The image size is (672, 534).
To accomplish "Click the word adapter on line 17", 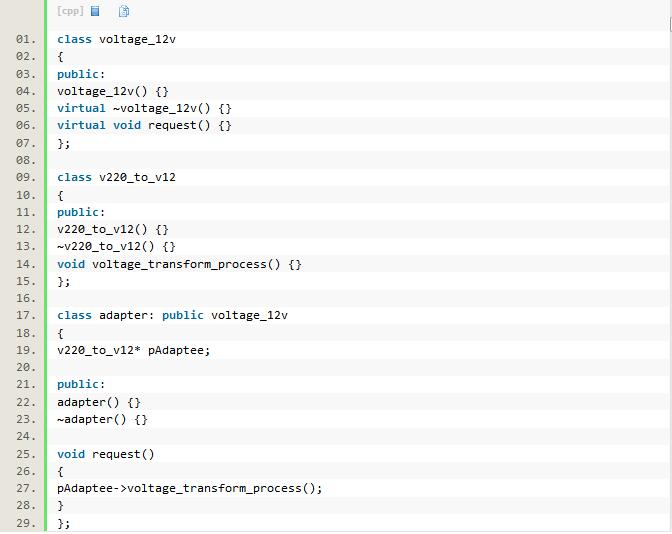I will (x=123, y=315).
